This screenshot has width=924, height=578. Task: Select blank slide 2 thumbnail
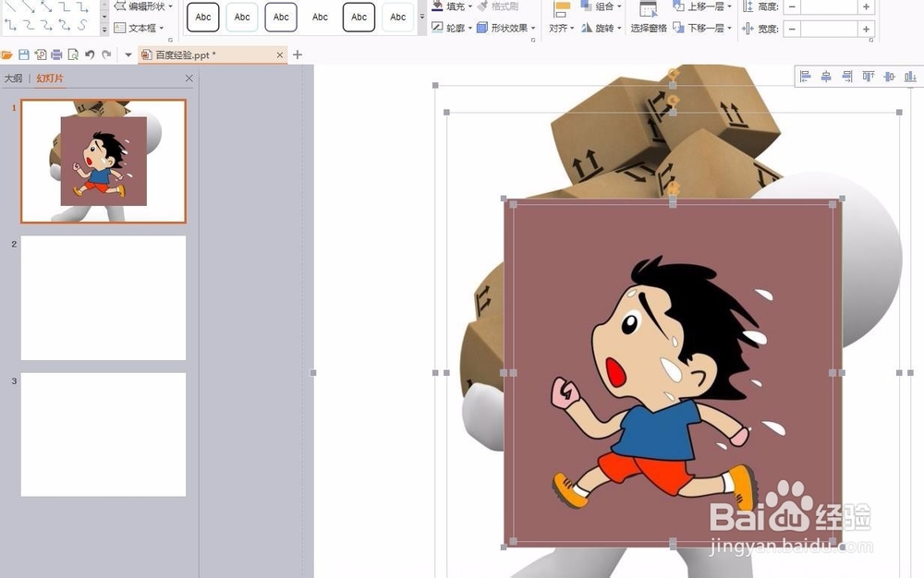[103, 298]
